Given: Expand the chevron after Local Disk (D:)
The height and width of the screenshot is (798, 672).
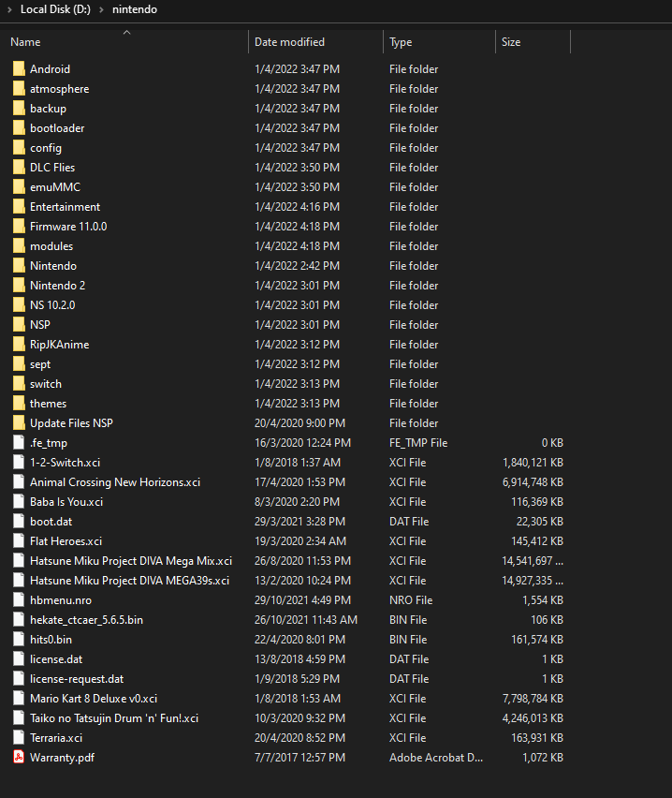Looking at the screenshot, I should pos(101,9).
